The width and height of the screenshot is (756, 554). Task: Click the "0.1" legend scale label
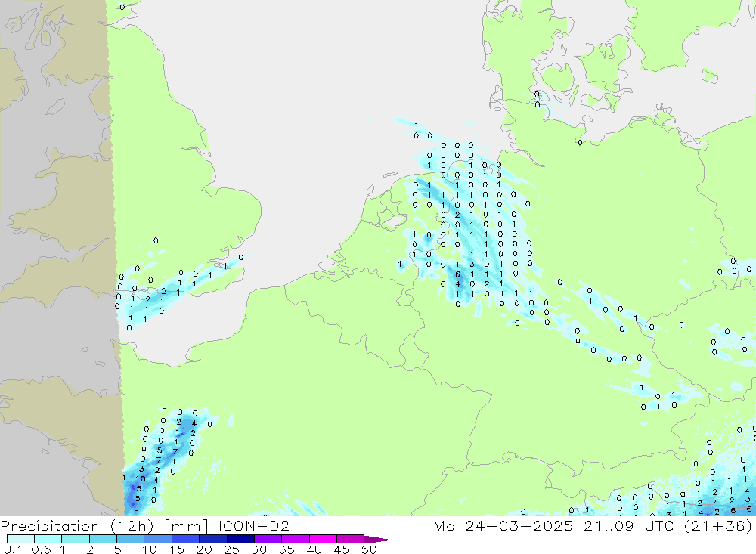[x=13, y=549]
